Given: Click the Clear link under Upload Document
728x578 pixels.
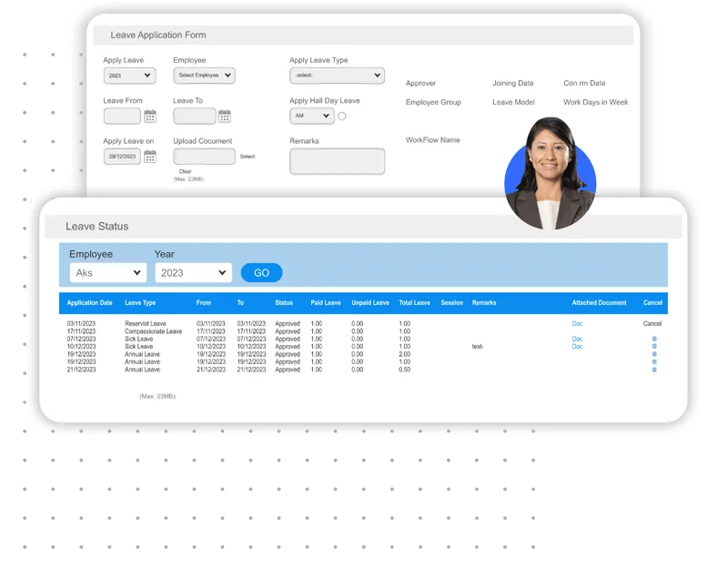Looking at the screenshot, I should (186, 171).
